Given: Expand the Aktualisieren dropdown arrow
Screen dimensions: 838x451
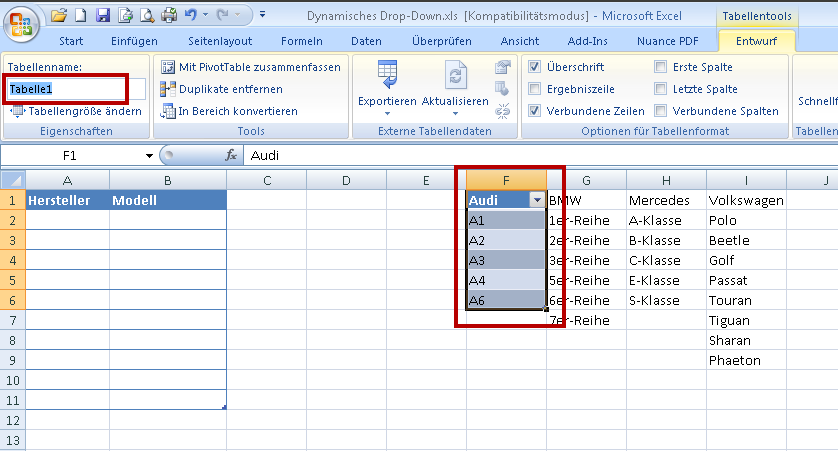Looking at the screenshot, I should click(x=455, y=113).
